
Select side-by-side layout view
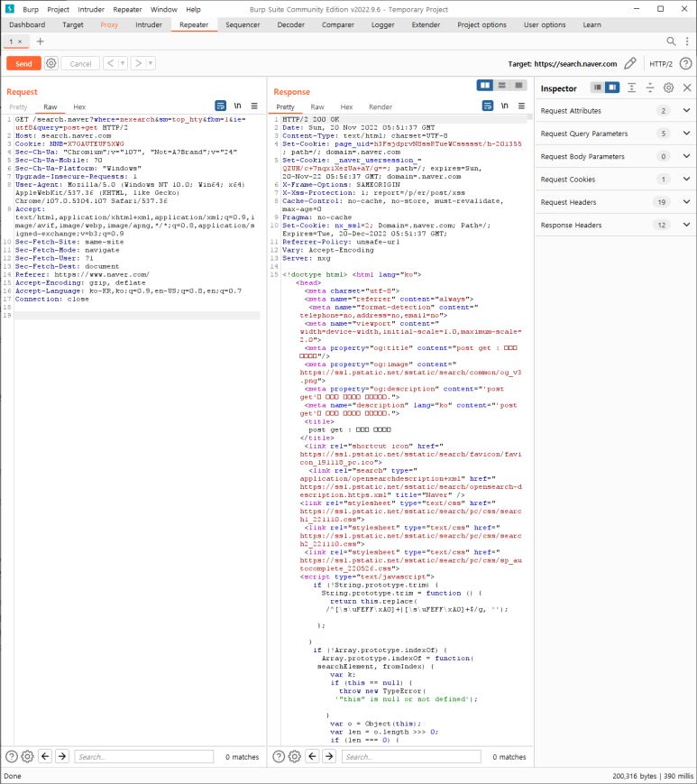point(484,86)
